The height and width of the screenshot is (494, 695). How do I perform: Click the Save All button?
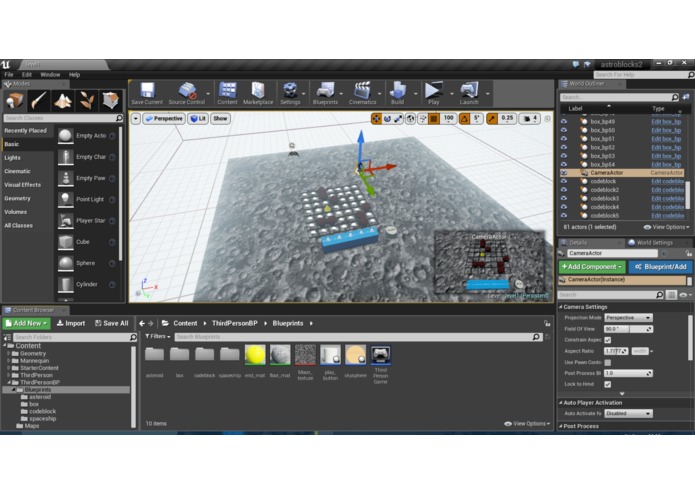112,323
